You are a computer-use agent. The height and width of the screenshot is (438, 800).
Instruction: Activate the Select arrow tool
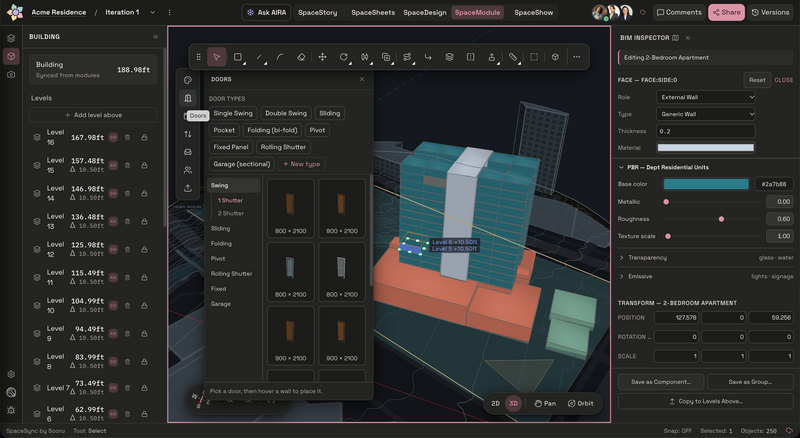click(216, 57)
